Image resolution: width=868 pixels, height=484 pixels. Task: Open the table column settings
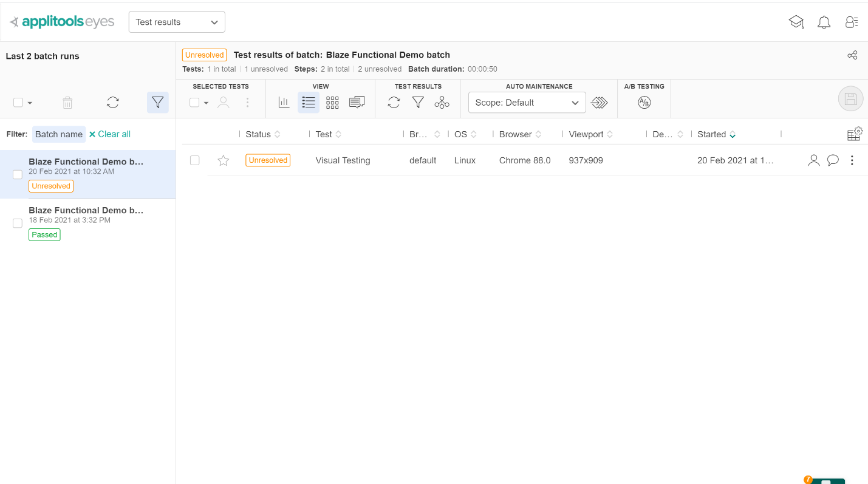pyautogui.click(x=855, y=134)
